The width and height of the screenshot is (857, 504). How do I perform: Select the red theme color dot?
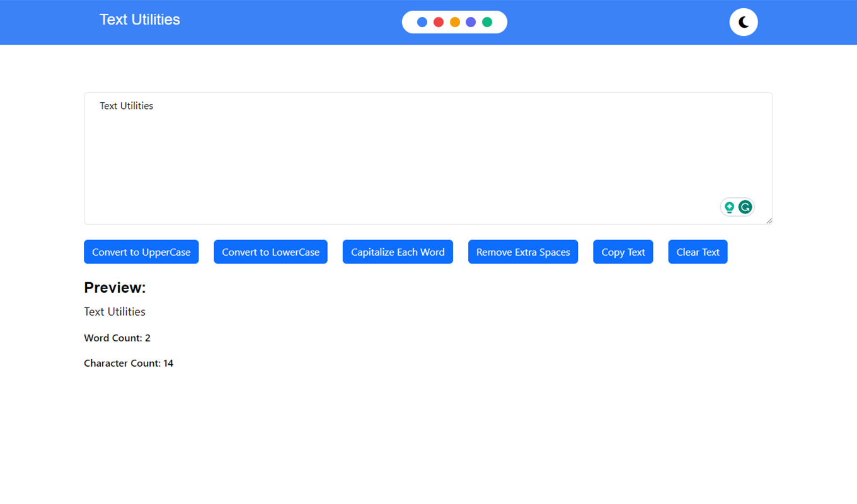point(439,22)
